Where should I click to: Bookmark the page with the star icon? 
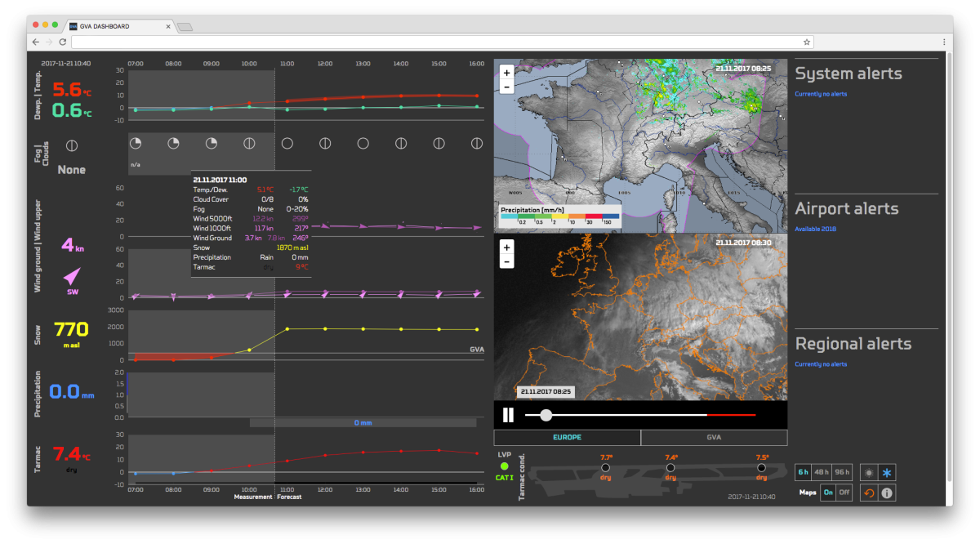(807, 42)
